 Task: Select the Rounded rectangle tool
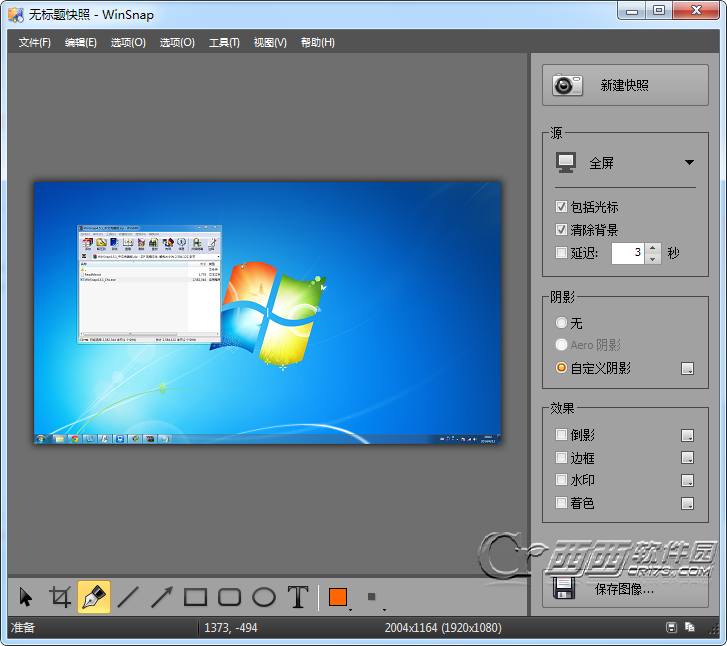[230, 598]
